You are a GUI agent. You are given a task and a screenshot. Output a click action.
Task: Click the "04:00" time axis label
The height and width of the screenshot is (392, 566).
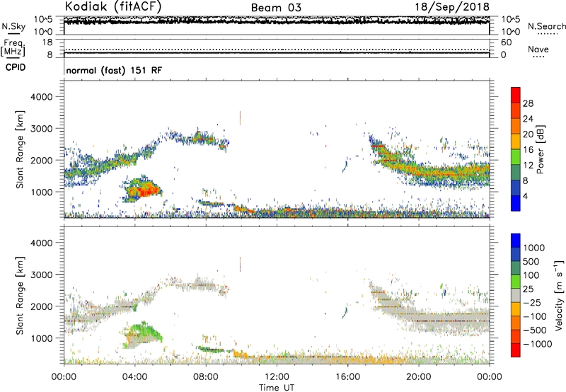(135, 377)
